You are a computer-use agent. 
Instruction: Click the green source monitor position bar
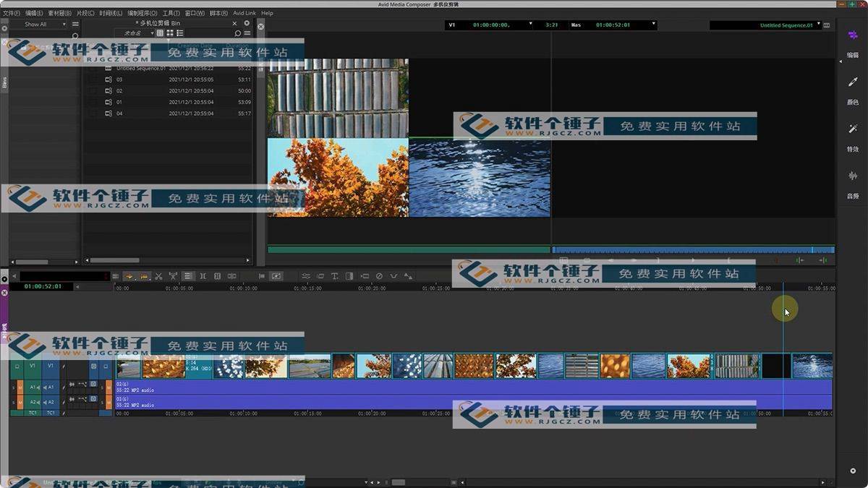[409, 249]
